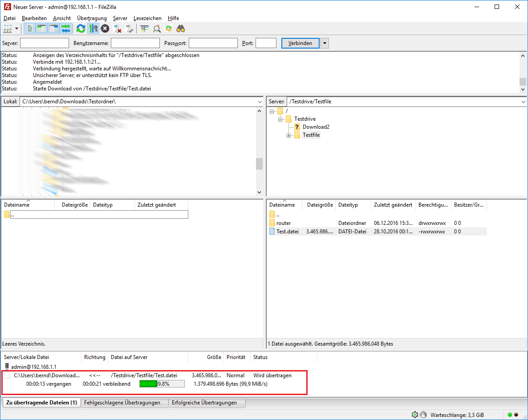Click the gear icon in the status bar

click(415, 415)
